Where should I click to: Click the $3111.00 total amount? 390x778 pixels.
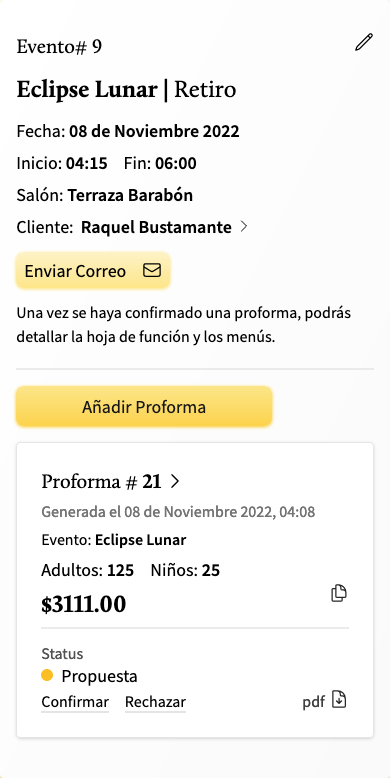(x=83, y=604)
